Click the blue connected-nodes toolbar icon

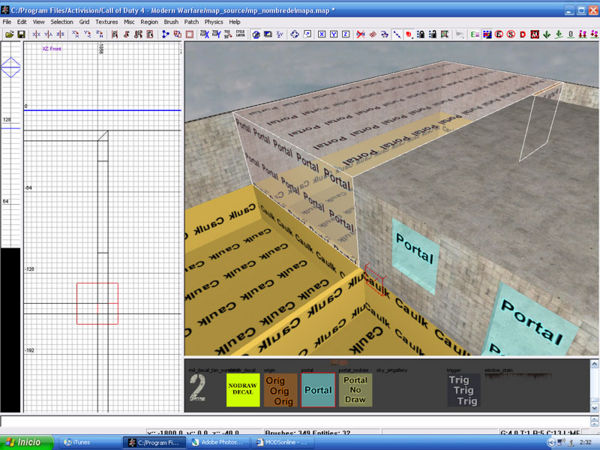coord(165,34)
